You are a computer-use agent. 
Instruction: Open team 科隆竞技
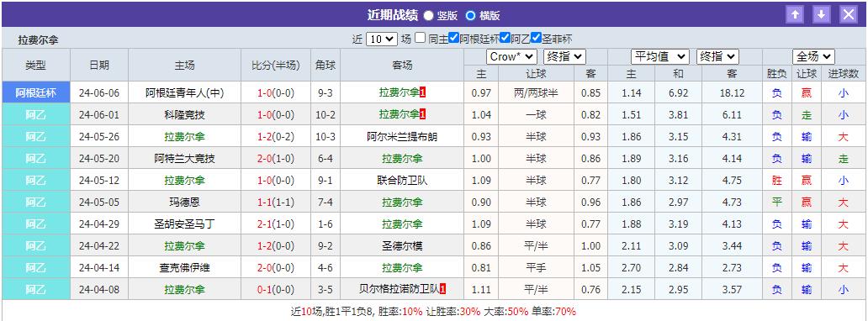point(184,115)
